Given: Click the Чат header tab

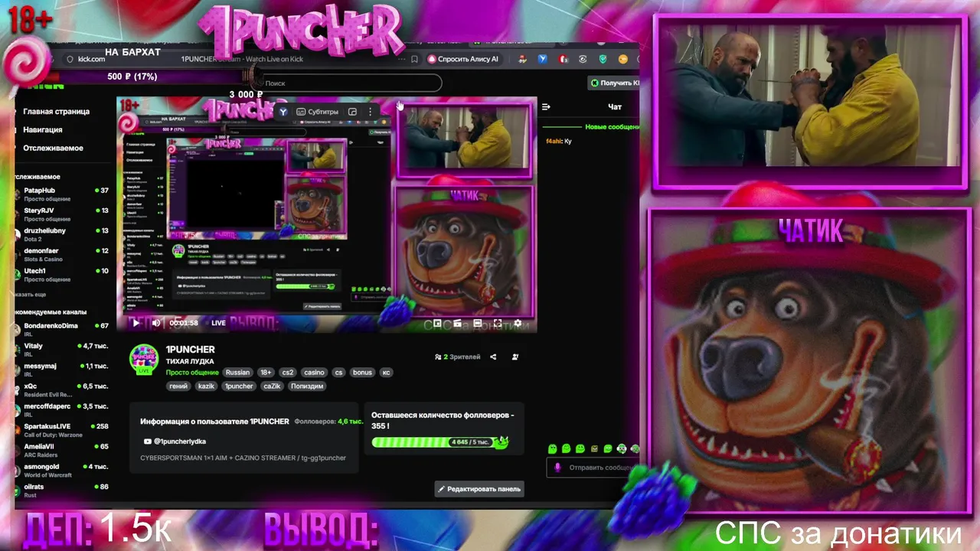Looking at the screenshot, I should tap(615, 107).
